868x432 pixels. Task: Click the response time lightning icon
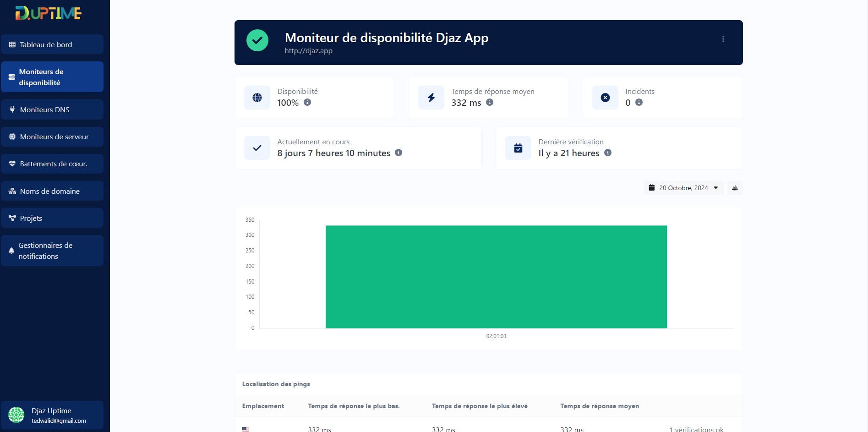coord(431,98)
